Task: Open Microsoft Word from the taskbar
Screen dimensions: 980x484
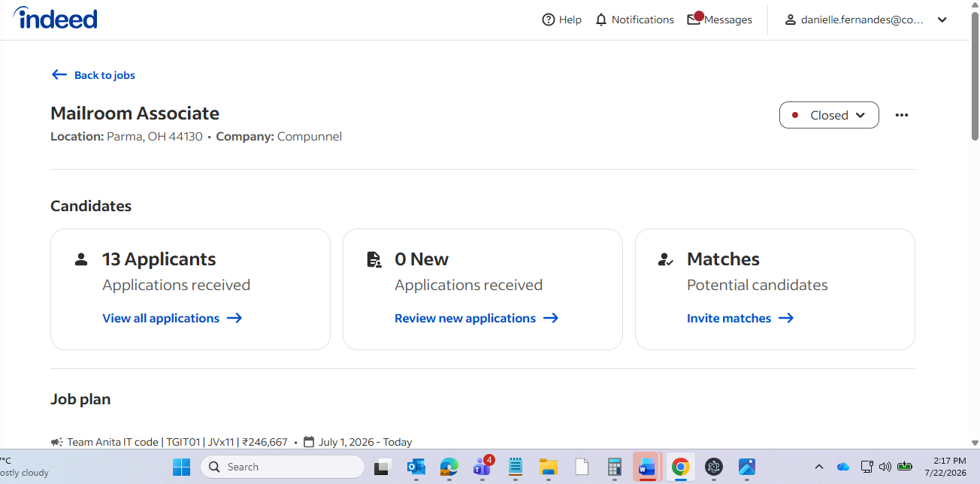Action: click(x=646, y=467)
